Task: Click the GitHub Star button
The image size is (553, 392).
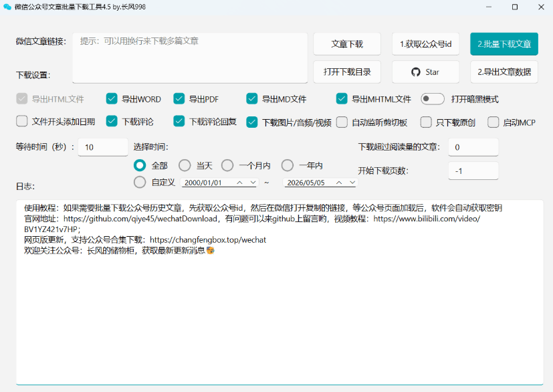Action: tap(425, 72)
